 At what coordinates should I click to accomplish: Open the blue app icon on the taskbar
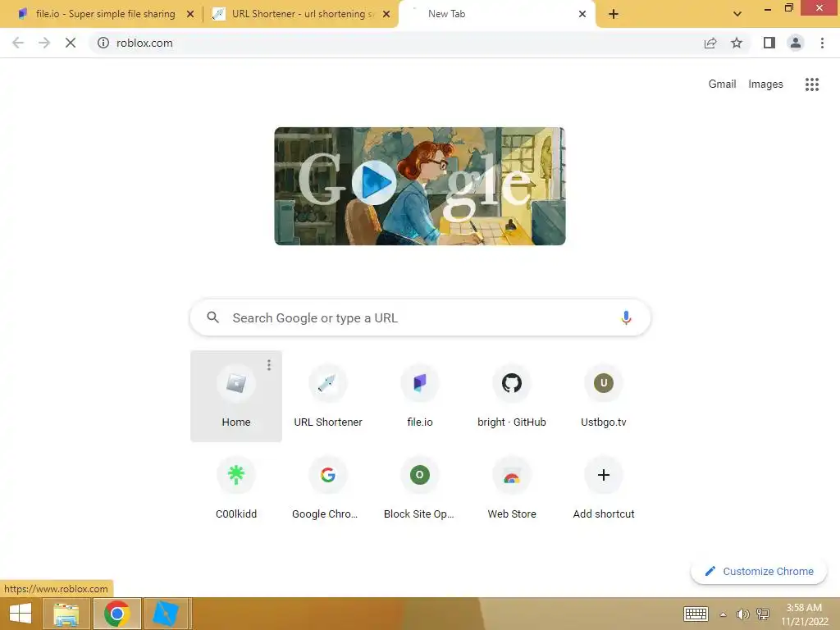tap(167, 614)
